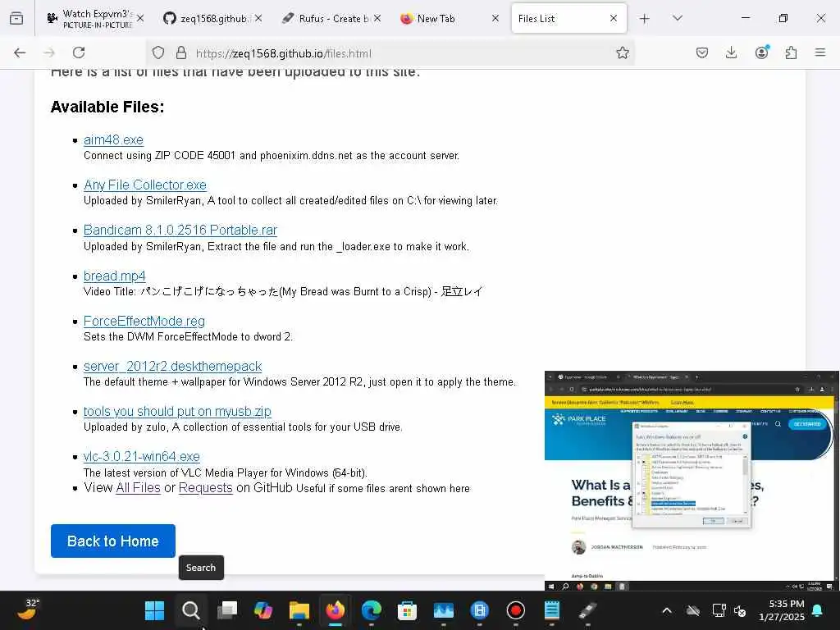Open the bread.mp4 link
This screenshot has width=840, height=630.
pyautogui.click(x=115, y=276)
